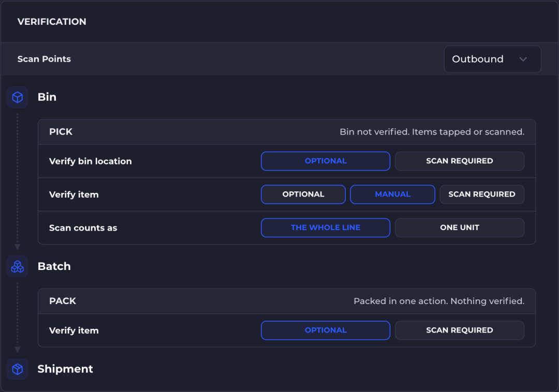Click 'Bin not verified. Items tapped or scanned.' text

[432, 132]
